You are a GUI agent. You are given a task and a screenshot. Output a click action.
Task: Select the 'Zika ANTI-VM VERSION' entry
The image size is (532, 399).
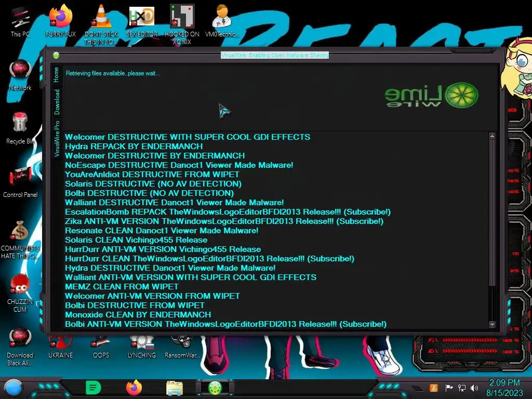tap(224, 221)
